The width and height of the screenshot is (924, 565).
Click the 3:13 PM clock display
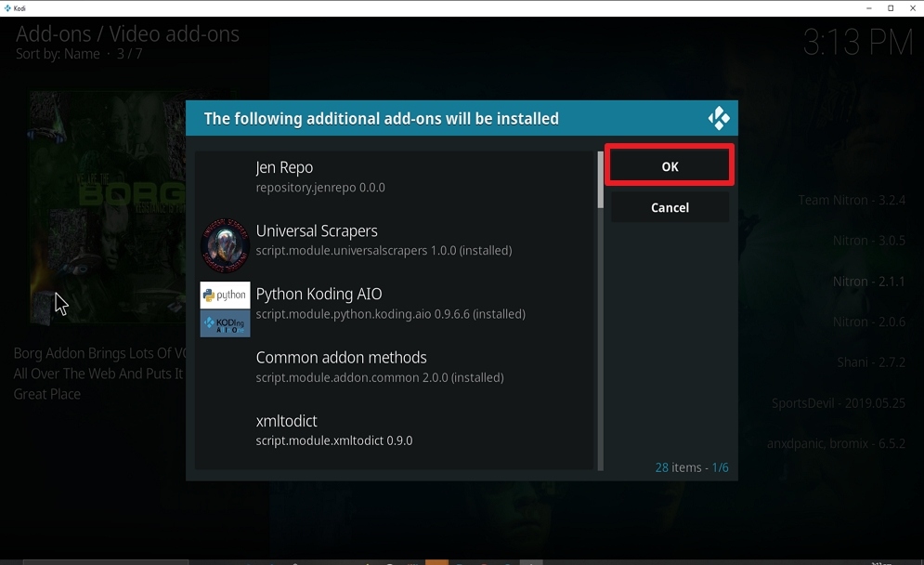click(x=858, y=42)
